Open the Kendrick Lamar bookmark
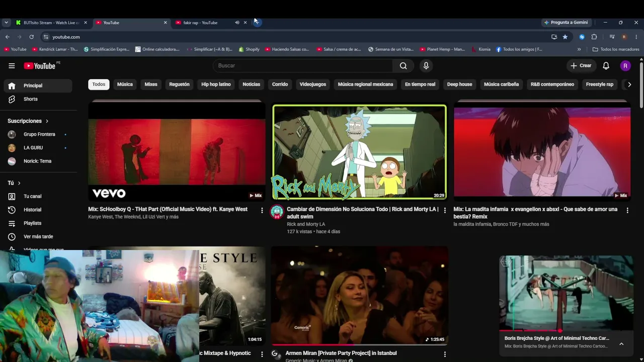Image resolution: width=644 pixels, height=362 pixels. pyautogui.click(x=55, y=49)
